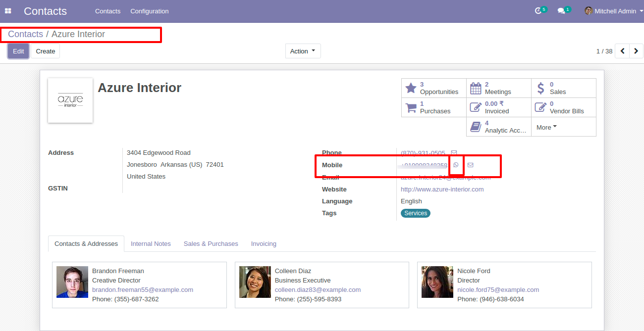Click the 2 Meetings label
Image resolution: width=644 pixels, height=331 pixels.
click(498, 88)
